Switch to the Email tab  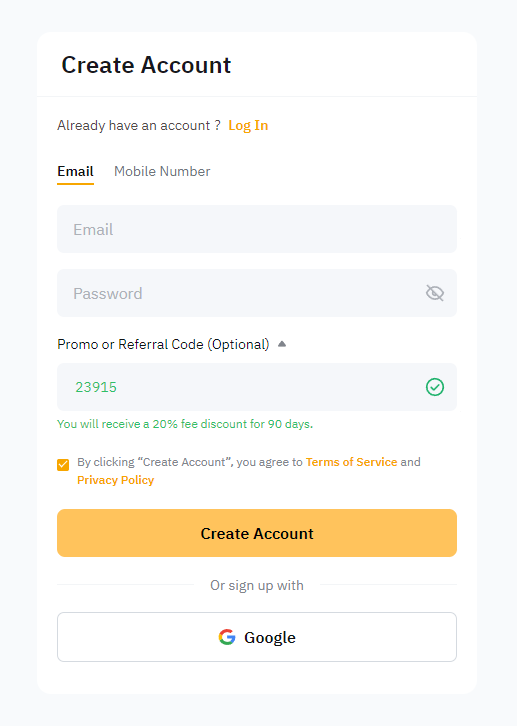(x=75, y=171)
